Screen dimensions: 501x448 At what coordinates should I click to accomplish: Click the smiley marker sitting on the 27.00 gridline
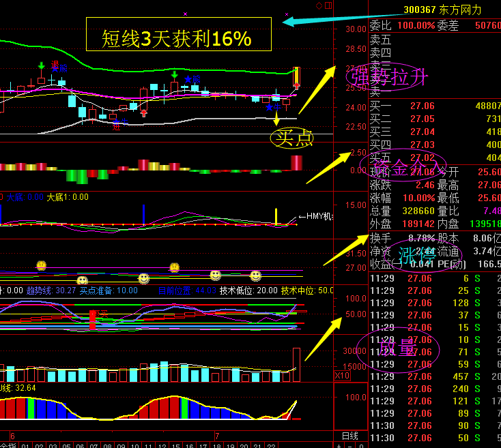click(175, 267)
